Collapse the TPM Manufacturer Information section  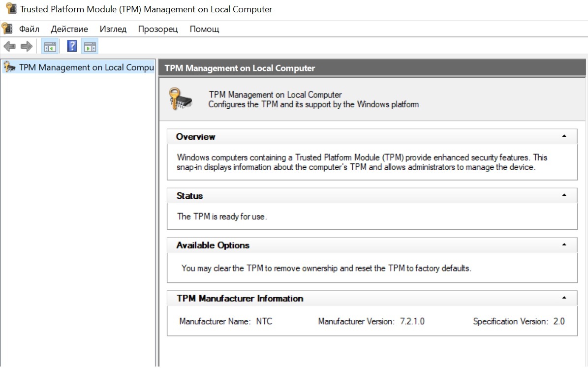coord(564,298)
